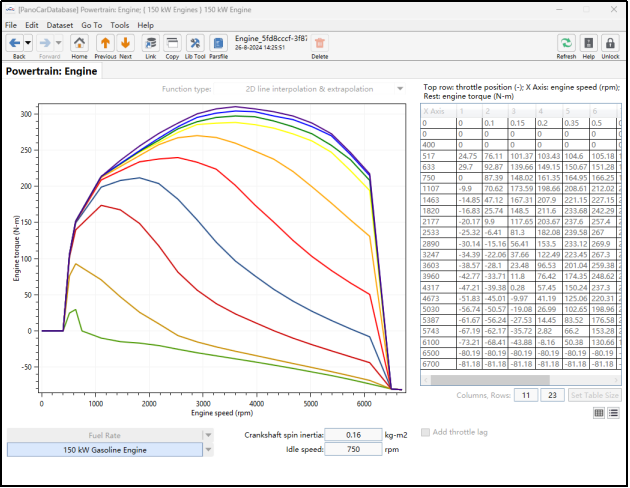This screenshot has width=630, height=488.
Task: Open the Parsfile icon
Action: point(218,43)
